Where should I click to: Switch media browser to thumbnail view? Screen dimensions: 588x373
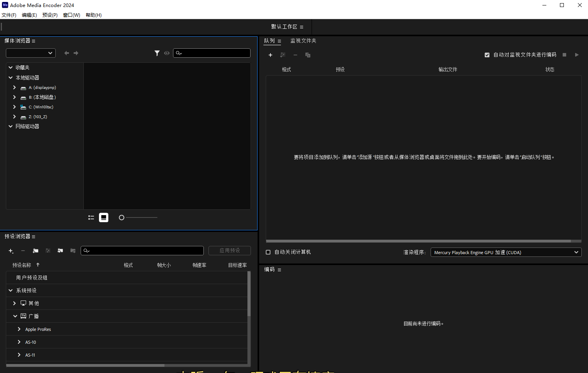tap(104, 217)
